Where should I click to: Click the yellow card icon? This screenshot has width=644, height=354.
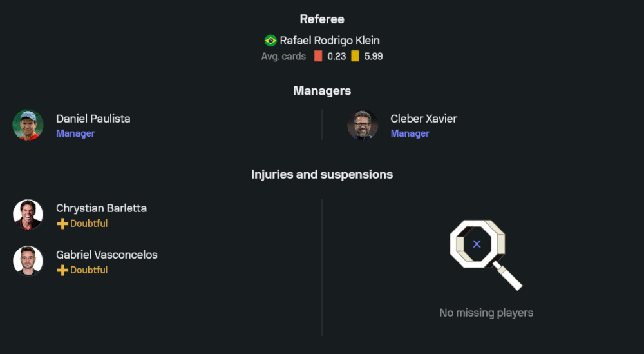(x=355, y=56)
